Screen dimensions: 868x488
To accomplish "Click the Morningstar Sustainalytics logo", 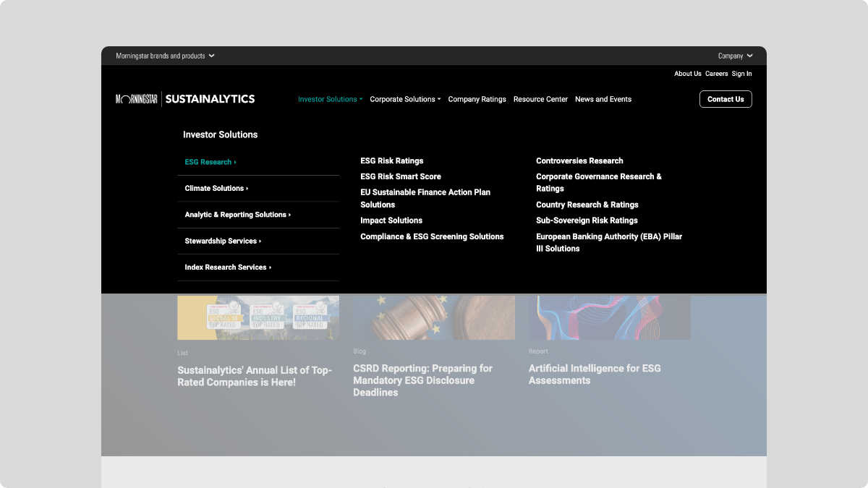I will tap(185, 99).
